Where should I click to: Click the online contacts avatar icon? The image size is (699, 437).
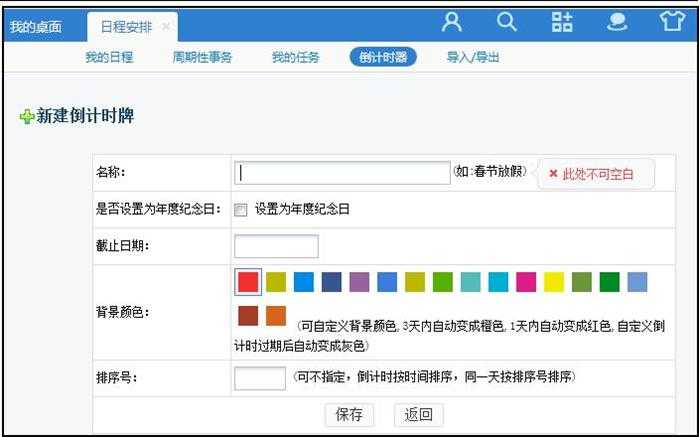click(x=617, y=21)
